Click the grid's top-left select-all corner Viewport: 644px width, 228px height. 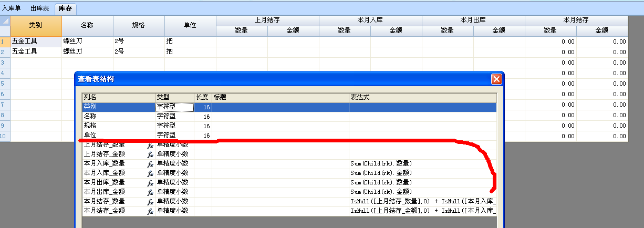[5, 21]
